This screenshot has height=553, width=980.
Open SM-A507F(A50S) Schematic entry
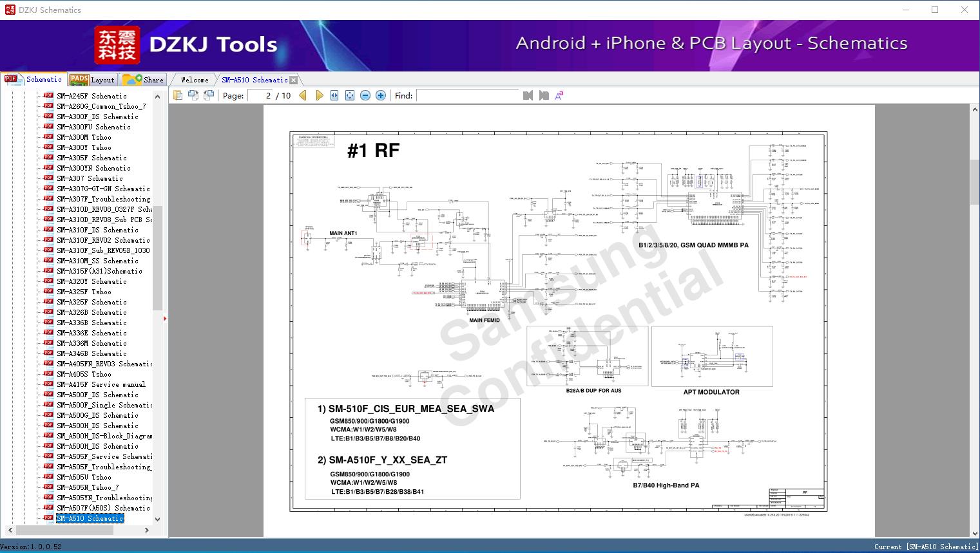pyautogui.click(x=103, y=508)
